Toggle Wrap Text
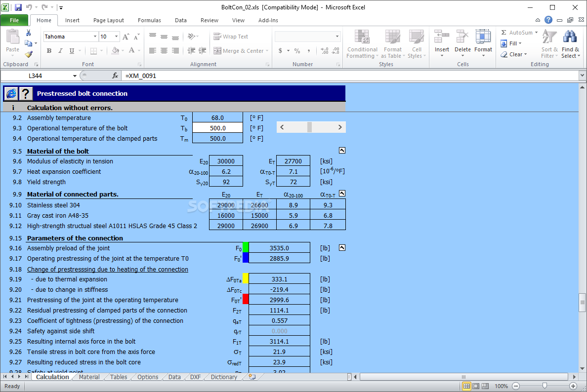This screenshot has width=587, height=392. pyautogui.click(x=231, y=36)
